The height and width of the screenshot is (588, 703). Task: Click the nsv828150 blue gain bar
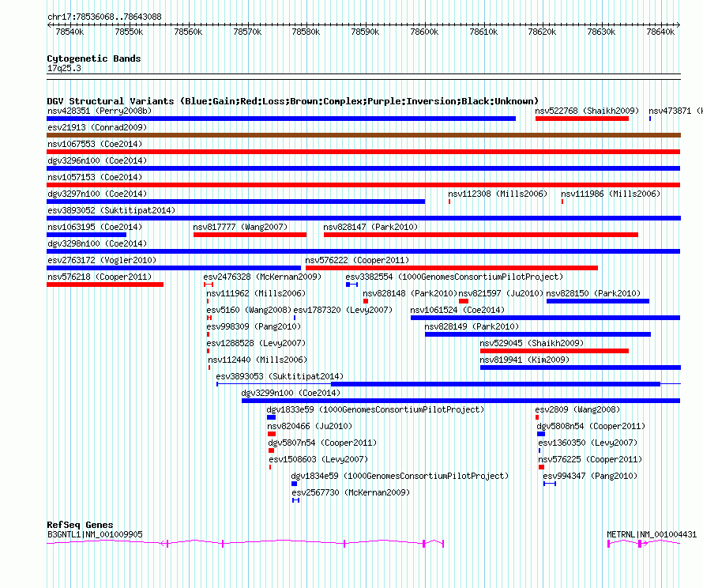(x=598, y=301)
